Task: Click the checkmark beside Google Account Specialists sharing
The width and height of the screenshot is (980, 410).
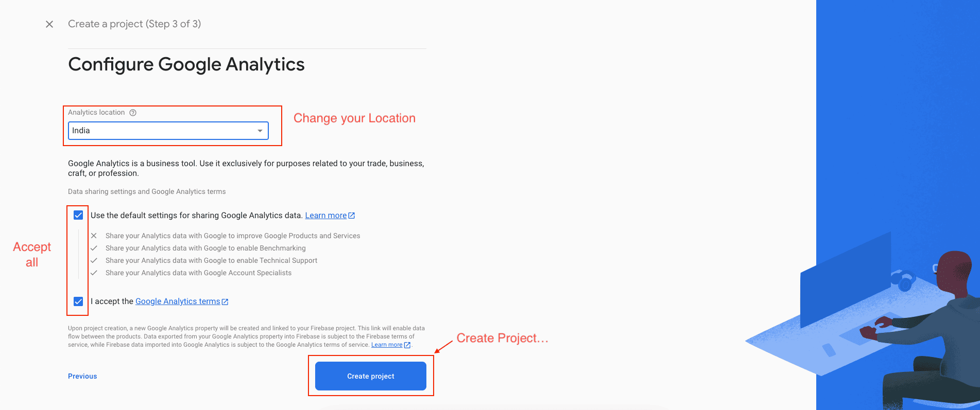Action: tap(94, 273)
